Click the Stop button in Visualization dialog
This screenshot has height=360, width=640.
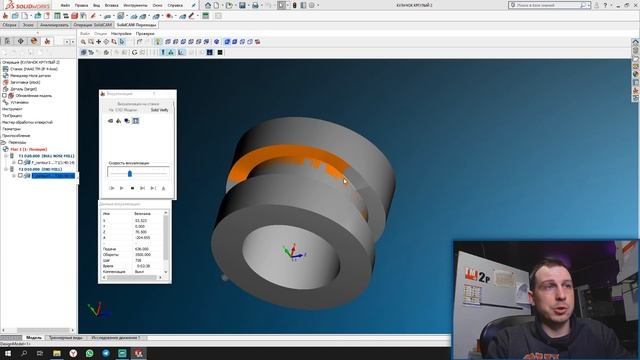pyautogui.click(x=132, y=188)
